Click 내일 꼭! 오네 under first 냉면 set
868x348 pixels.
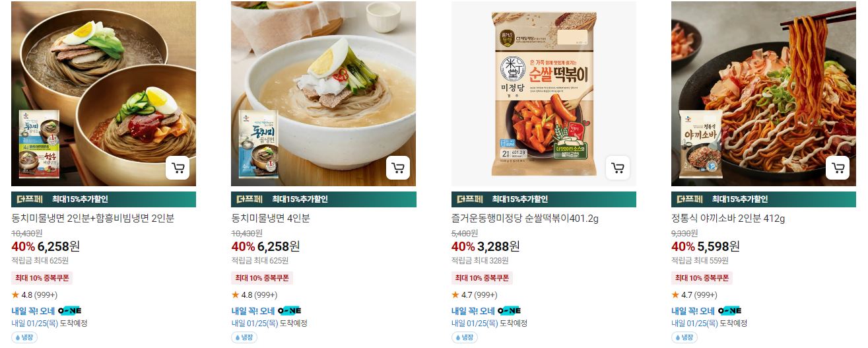click(33, 310)
